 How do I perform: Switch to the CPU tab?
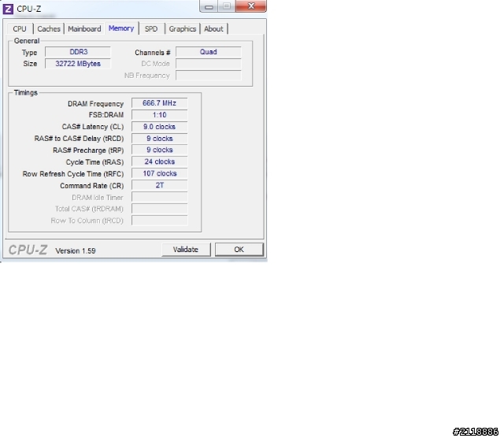point(20,29)
